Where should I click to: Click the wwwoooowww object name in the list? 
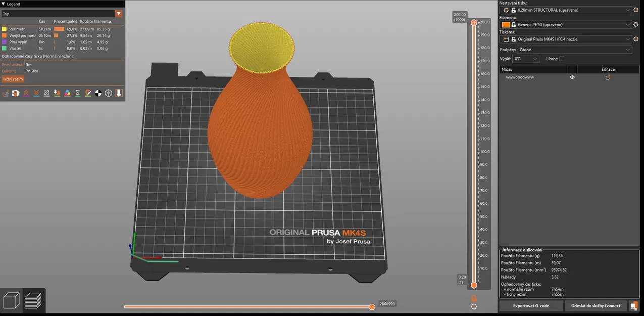click(520, 77)
